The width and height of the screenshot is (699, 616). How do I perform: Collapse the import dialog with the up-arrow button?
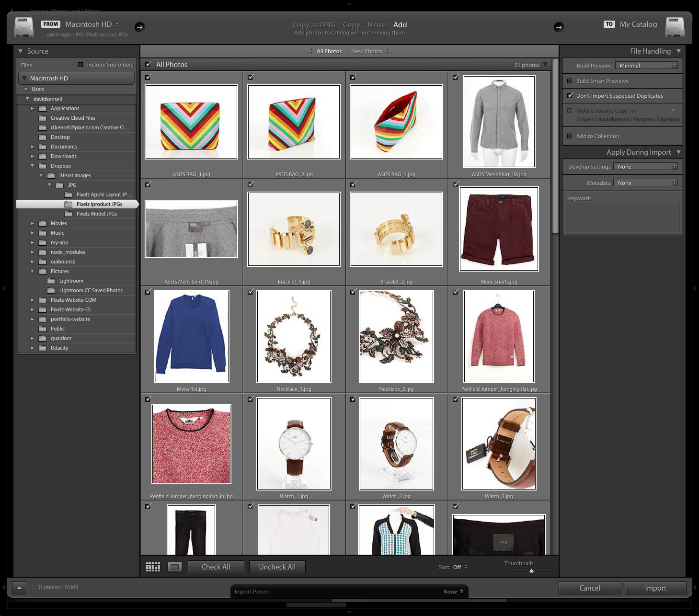pyautogui.click(x=19, y=588)
